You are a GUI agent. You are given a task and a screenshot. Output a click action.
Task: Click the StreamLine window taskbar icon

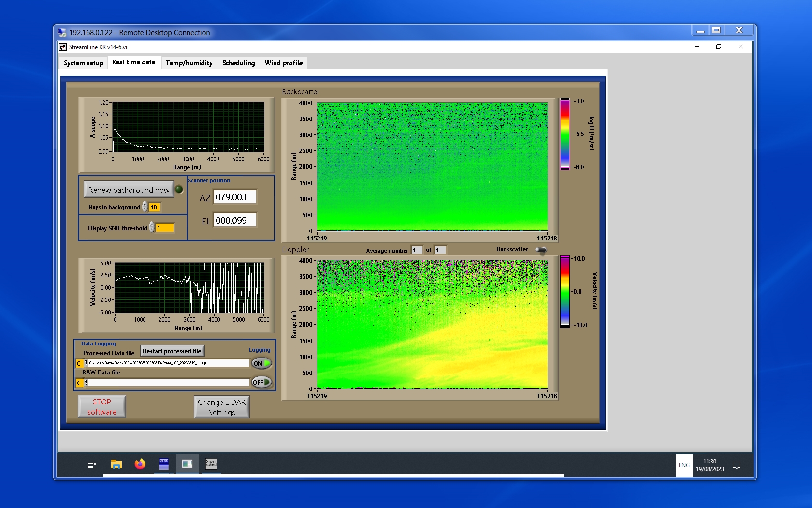(x=187, y=464)
